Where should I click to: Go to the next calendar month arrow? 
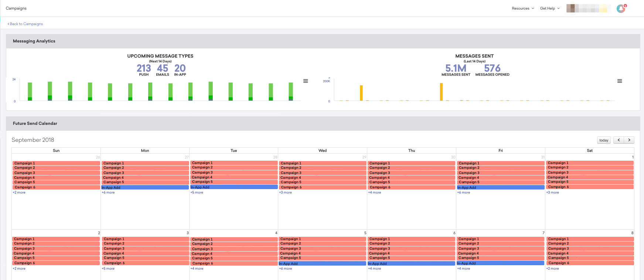tap(629, 140)
